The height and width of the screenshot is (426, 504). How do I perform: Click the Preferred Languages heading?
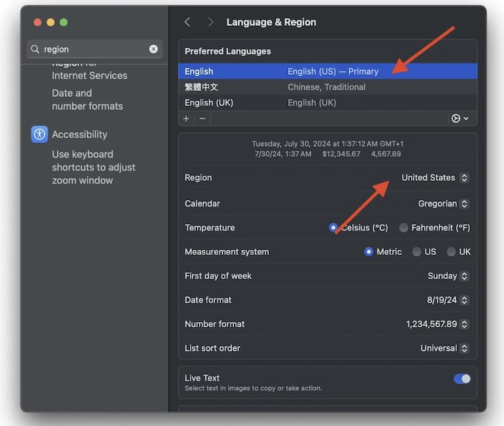click(x=228, y=52)
